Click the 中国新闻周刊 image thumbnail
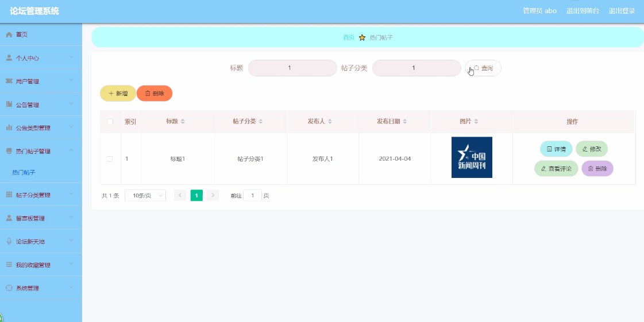The image size is (644, 322). [472, 157]
